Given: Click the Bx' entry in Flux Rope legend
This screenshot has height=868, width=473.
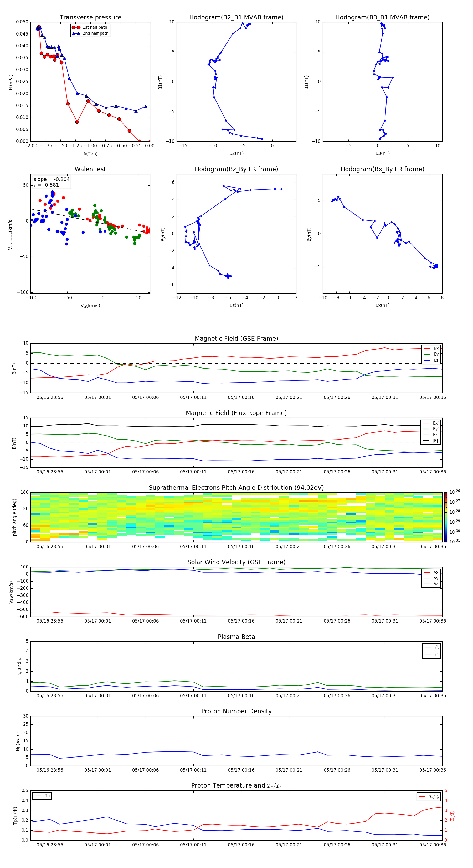Looking at the screenshot, I should click(431, 423).
